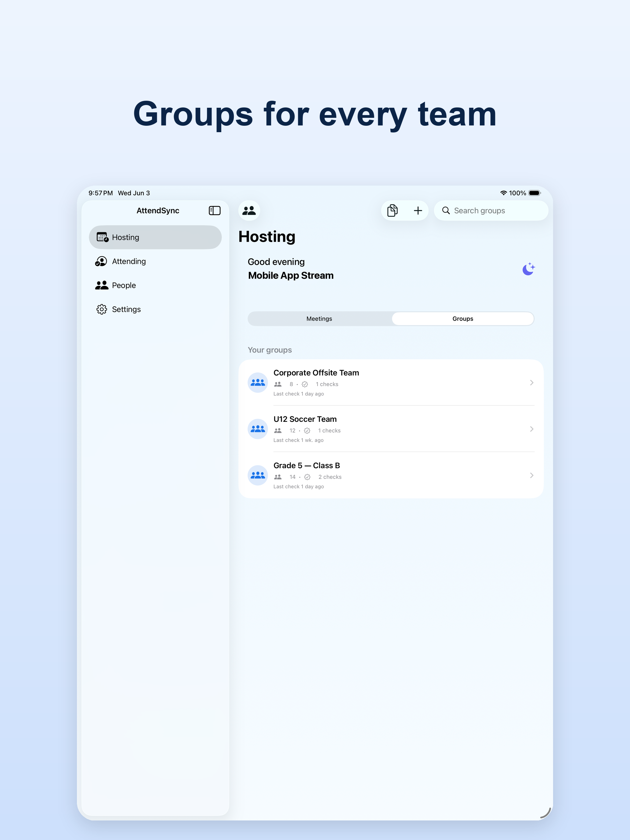The image size is (630, 840).
Task: Click the Your groups section label
Action: pyautogui.click(x=270, y=350)
